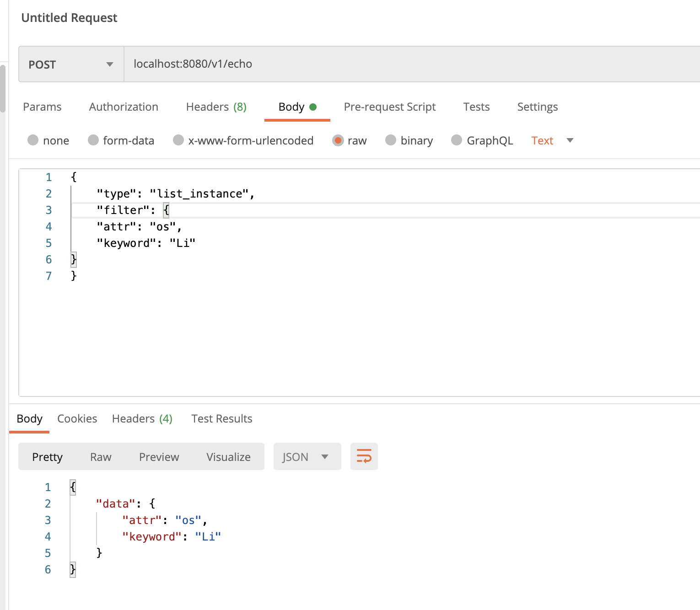
Task: Open the Test Results tab
Action: point(221,418)
